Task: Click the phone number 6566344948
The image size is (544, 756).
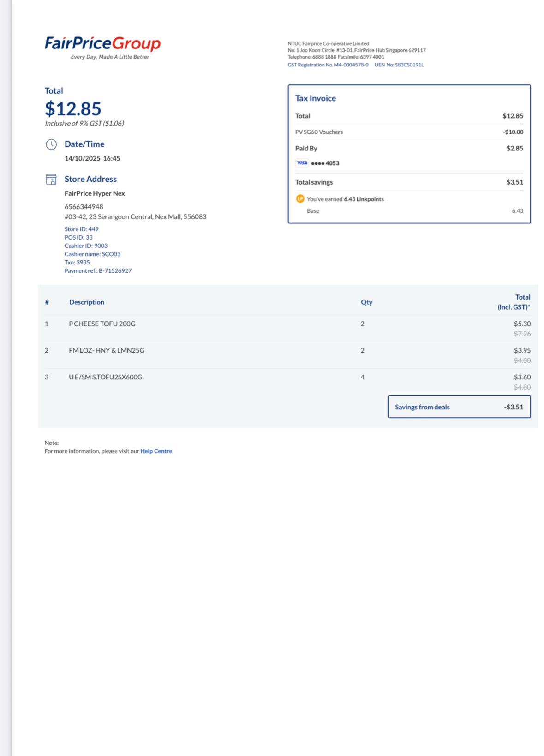Action: click(x=84, y=207)
